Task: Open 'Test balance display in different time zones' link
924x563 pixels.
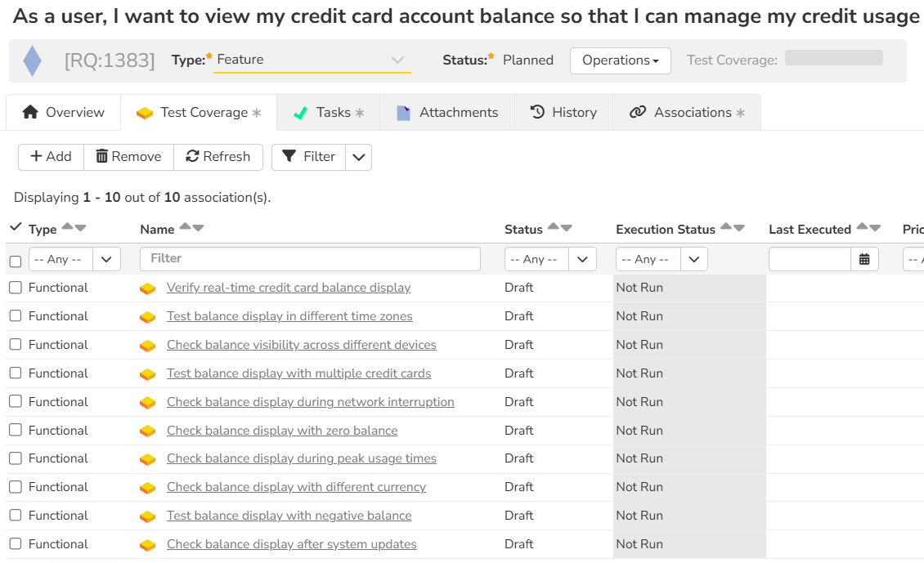Action: coord(289,316)
